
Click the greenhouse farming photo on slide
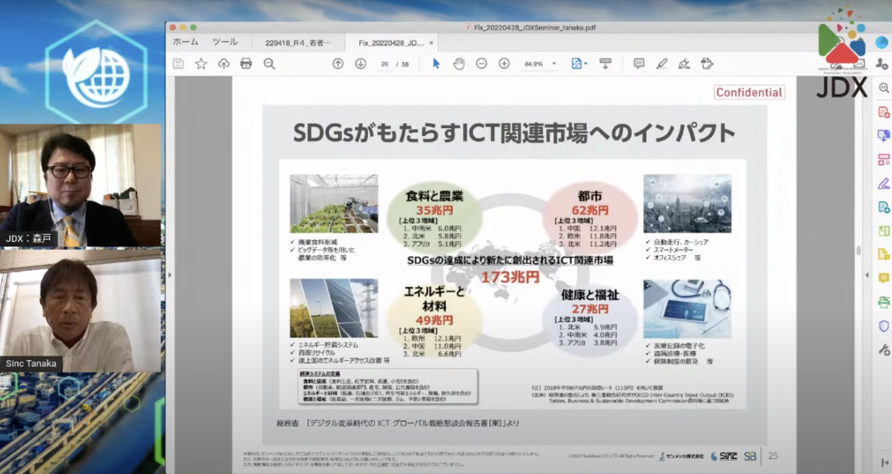pyautogui.click(x=334, y=204)
